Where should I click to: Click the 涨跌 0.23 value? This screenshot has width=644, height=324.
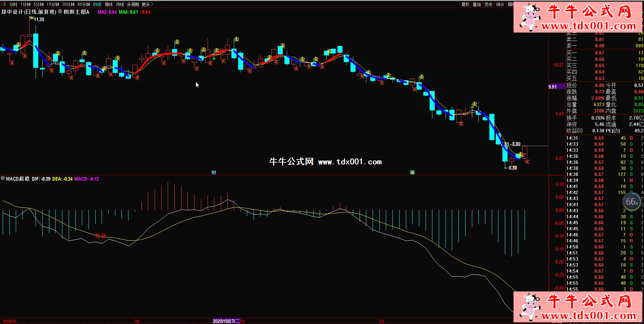[600, 92]
